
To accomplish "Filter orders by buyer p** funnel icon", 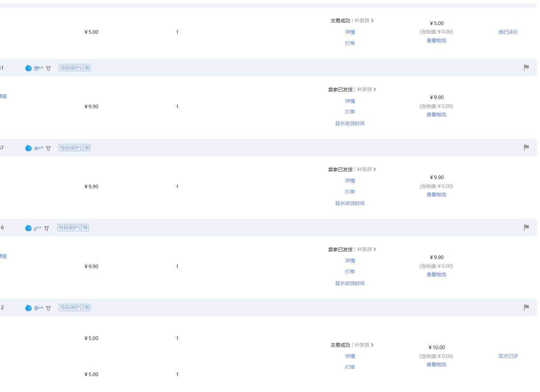I will point(47,229).
